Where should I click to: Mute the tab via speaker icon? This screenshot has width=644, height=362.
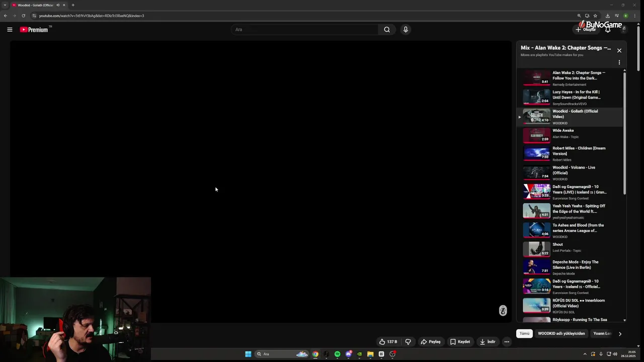[x=58, y=5]
